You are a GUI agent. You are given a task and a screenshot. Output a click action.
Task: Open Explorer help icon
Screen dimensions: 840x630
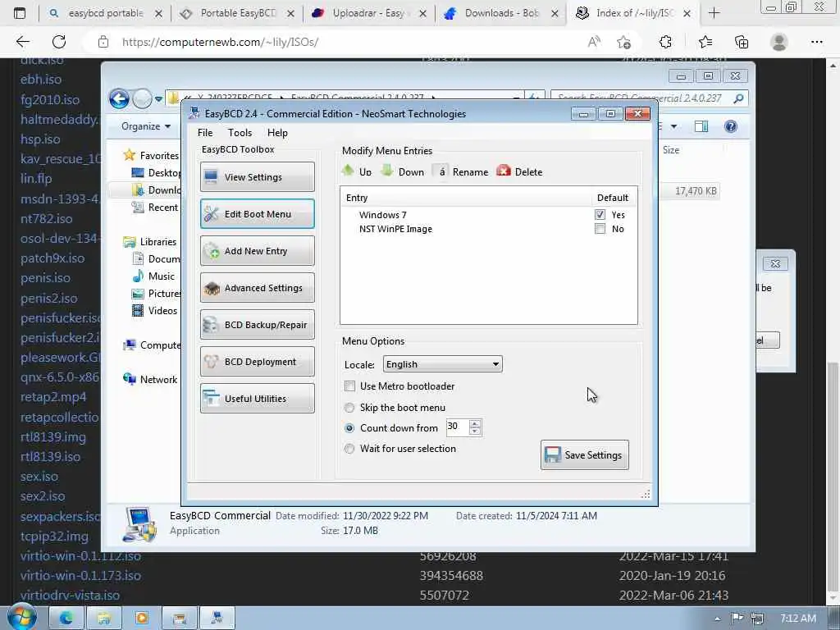coord(730,126)
